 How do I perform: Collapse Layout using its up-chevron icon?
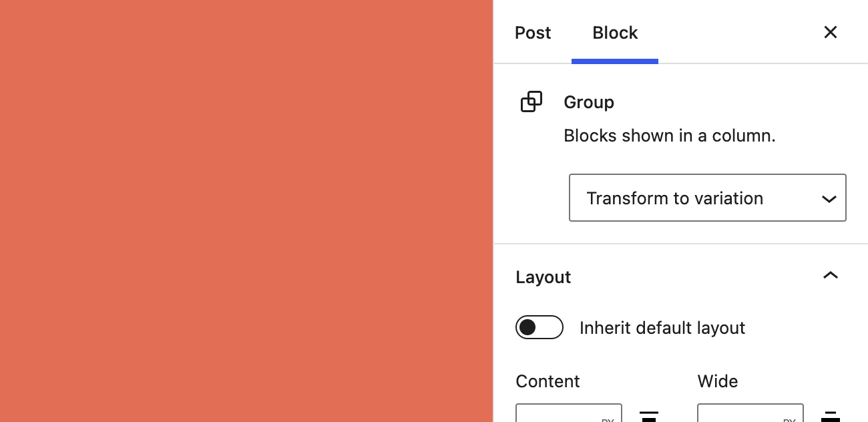point(831,276)
